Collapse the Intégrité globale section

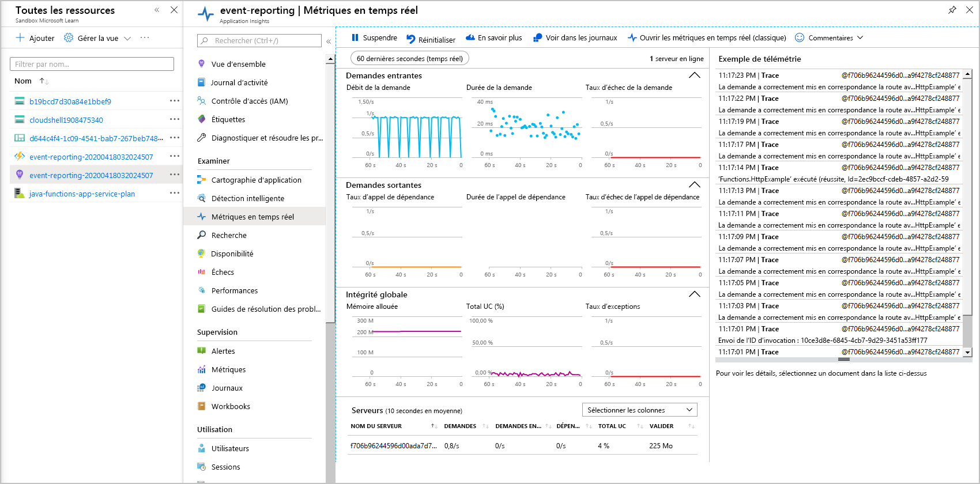[x=695, y=294]
